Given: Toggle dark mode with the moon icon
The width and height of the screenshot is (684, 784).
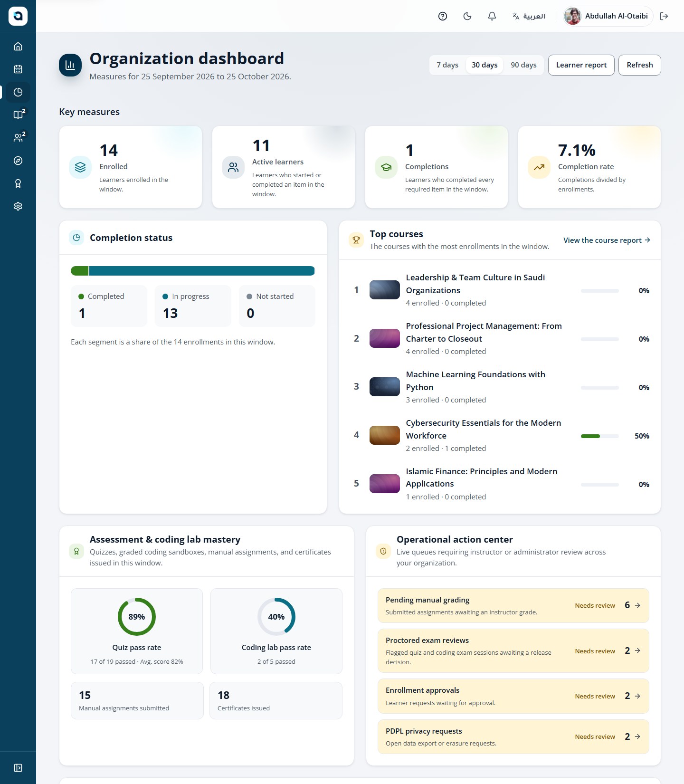Looking at the screenshot, I should click(467, 16).
